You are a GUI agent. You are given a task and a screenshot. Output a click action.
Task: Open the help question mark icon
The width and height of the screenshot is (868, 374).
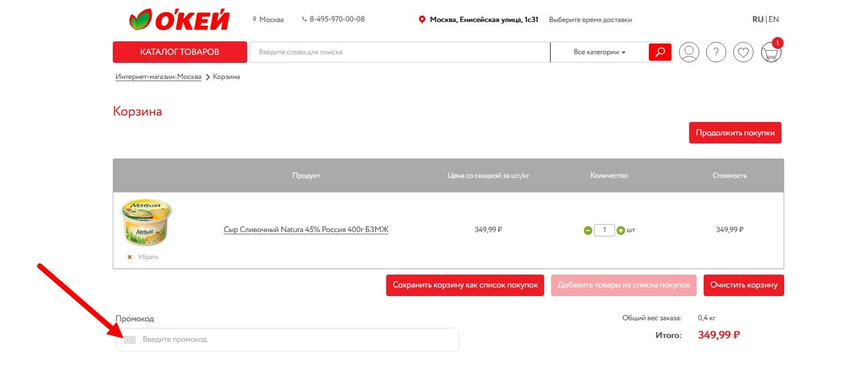pyautogui.click(x=716, y=52)
